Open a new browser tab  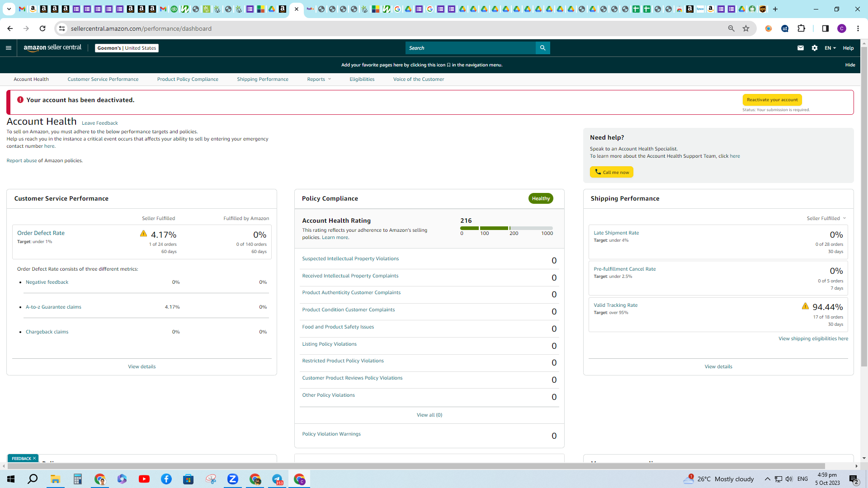775,9
